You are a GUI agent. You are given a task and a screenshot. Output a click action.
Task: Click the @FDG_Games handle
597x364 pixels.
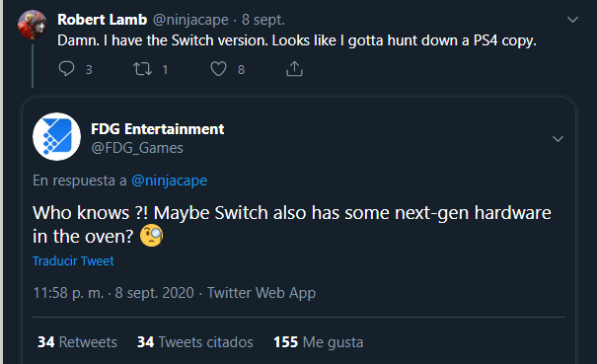(137, 148)
